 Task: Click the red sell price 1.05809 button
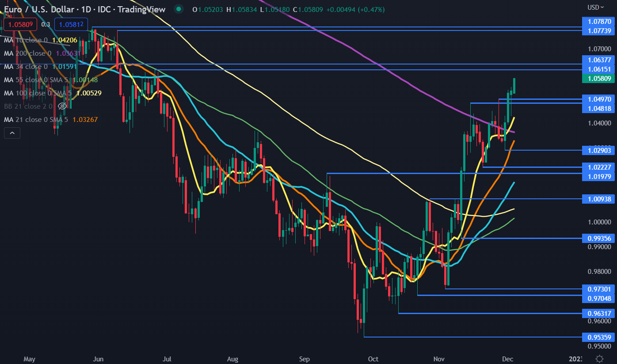click(x=16, y=24)
